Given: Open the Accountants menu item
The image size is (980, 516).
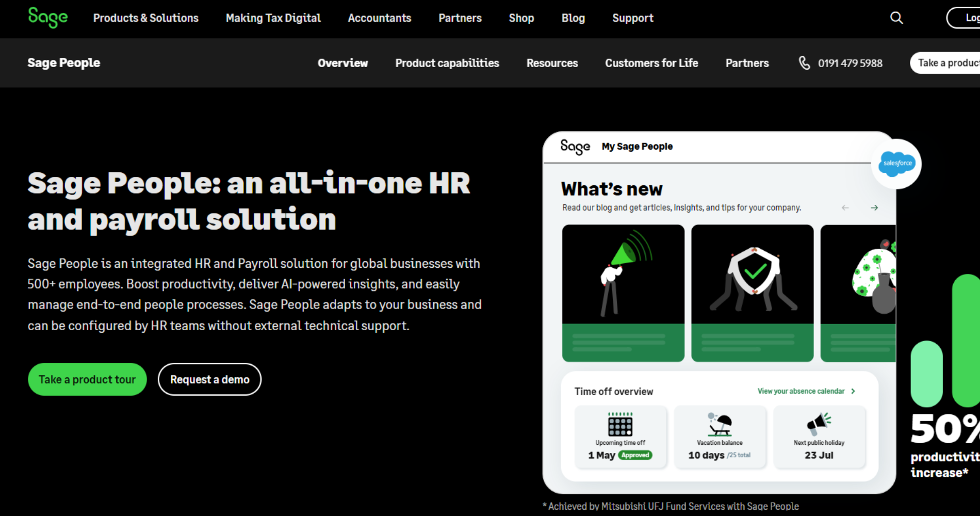Looking at the screenshot, I should click(380, 18).
